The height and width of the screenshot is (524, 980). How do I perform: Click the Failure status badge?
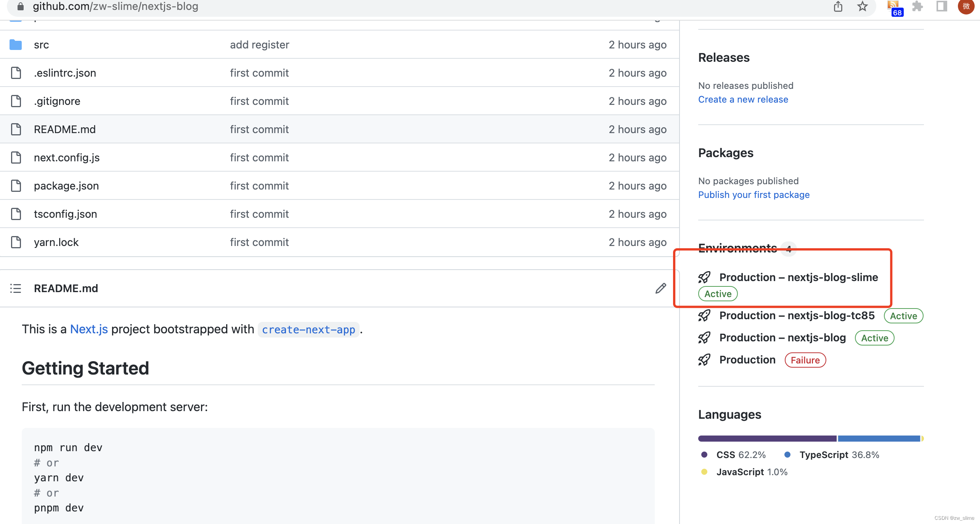coord(805,360)
